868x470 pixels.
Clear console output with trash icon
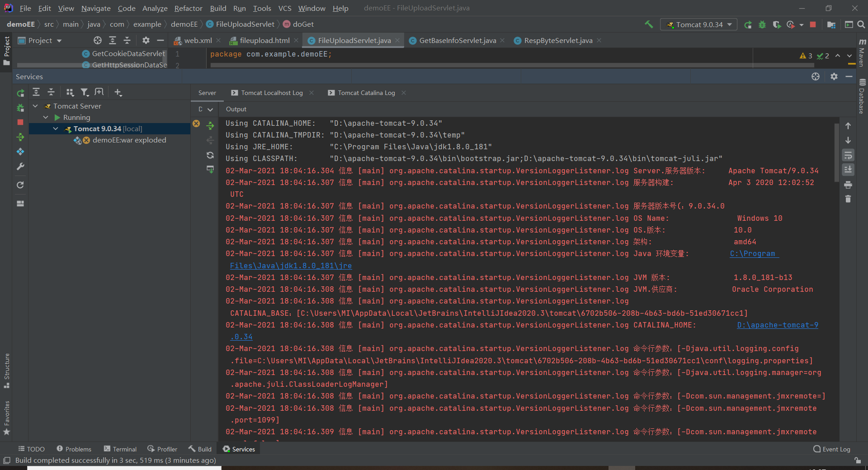pyautogui.click(x=848, y=199)
